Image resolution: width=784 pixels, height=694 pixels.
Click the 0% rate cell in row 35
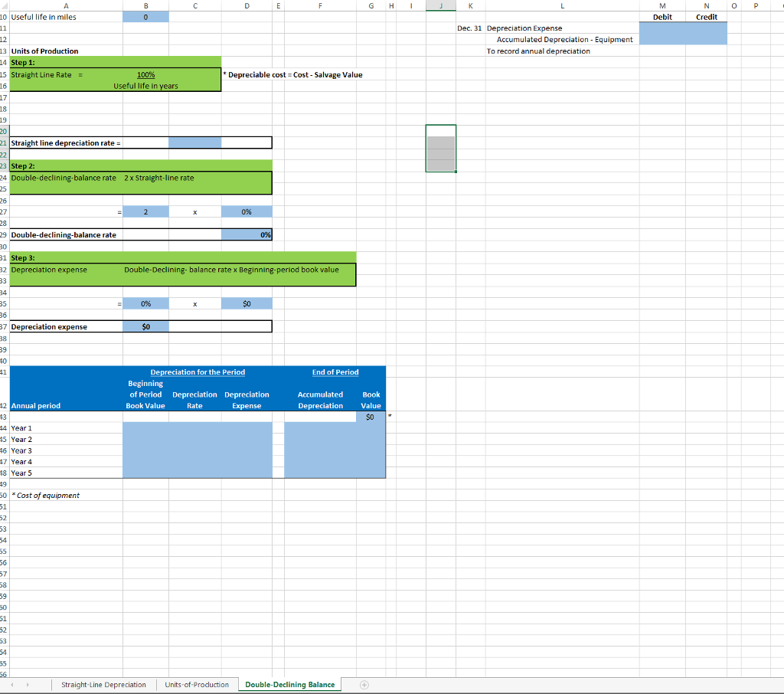coord(146,303)
